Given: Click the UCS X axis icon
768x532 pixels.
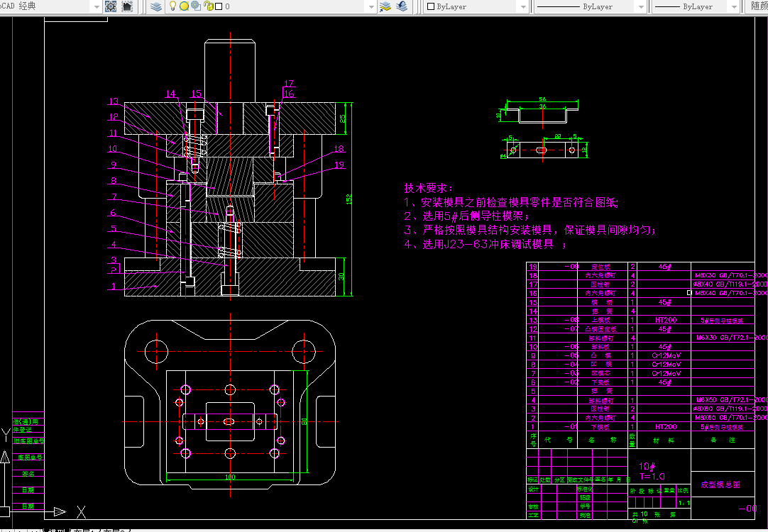Looking at the screenshot, I should (81, 512).
